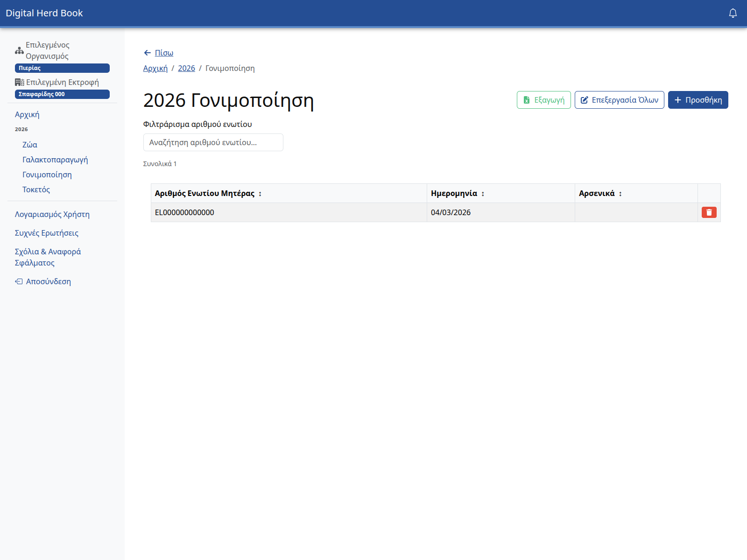Image resolution: width=747 pixels, height=560 pixels.
Task: Click the organization hierarchy icon in sidebar
Action: click(19, 50)
